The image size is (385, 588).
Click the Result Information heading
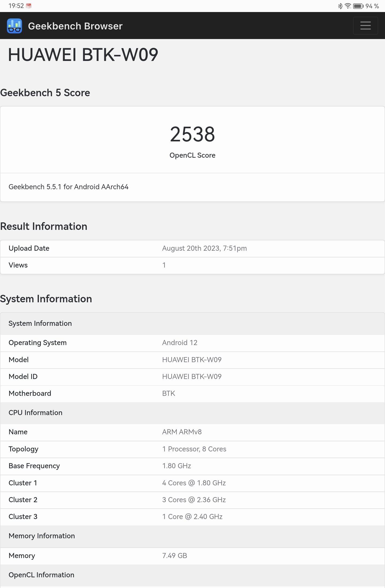click(x=44, y=226)
